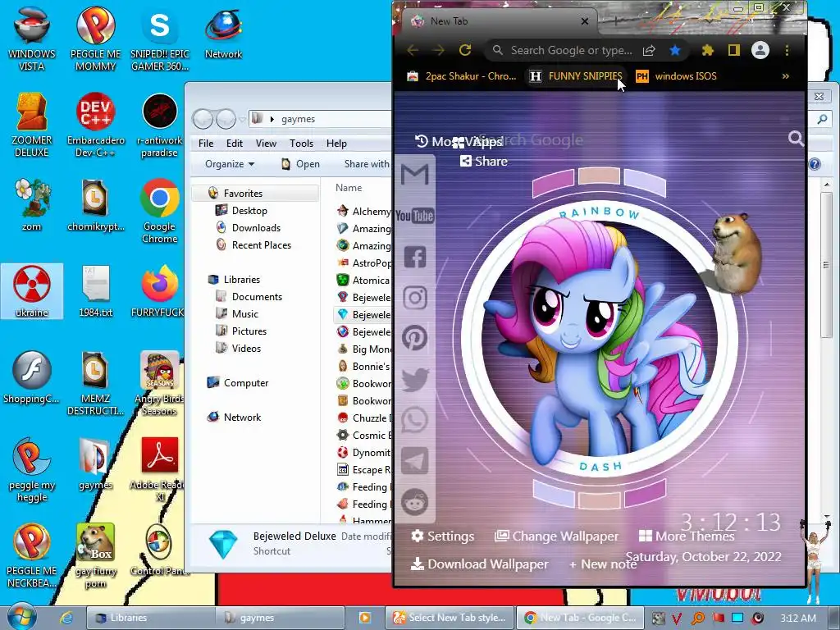Open the File menu in Explorer
The width and height of the screenshot is (840, 630).
pos(206,143)
